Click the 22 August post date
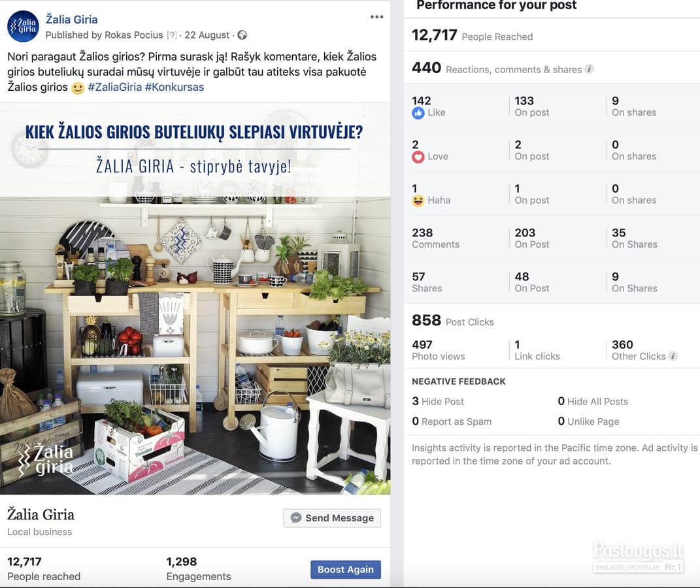 click(207, 35)
